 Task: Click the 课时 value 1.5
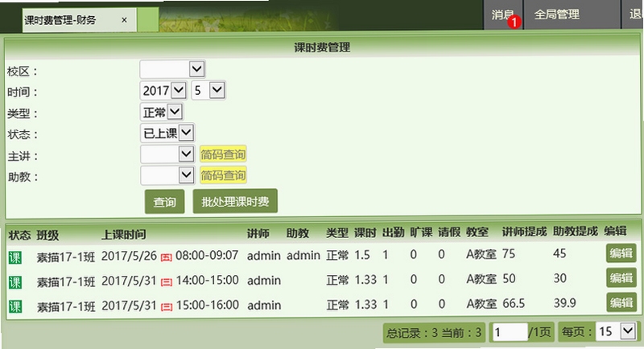coord(362,255)
